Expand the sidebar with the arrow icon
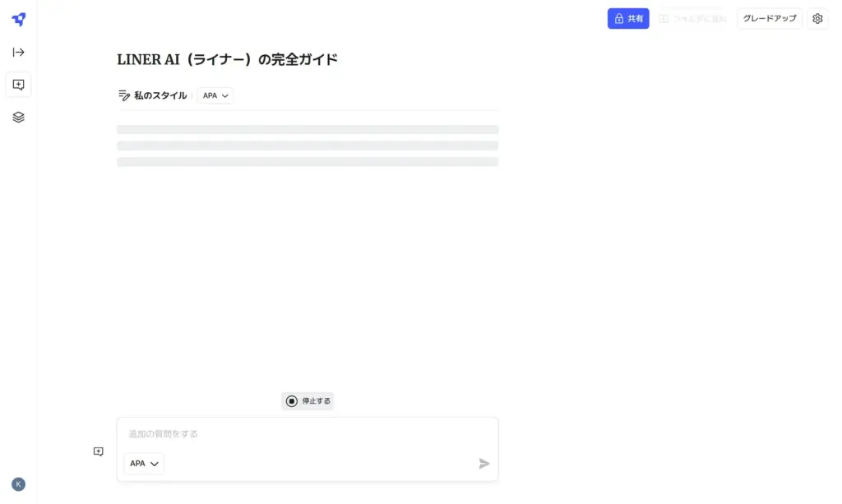 [18, 52]
